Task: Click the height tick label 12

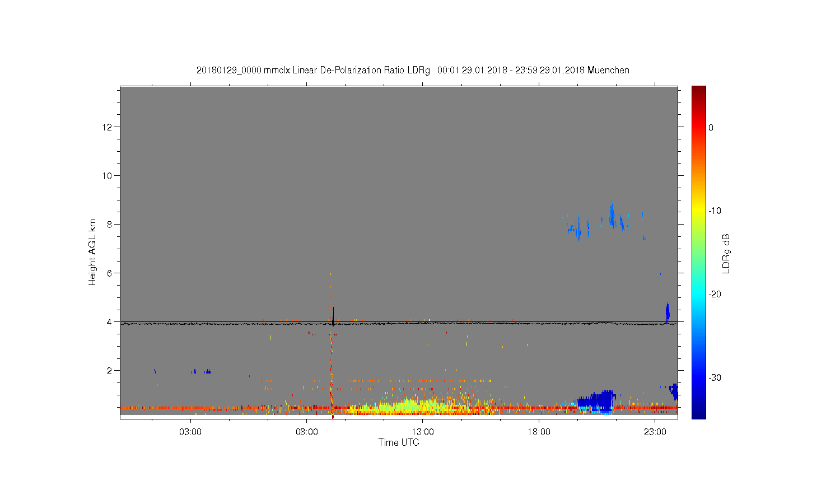Action: (108, 127)
